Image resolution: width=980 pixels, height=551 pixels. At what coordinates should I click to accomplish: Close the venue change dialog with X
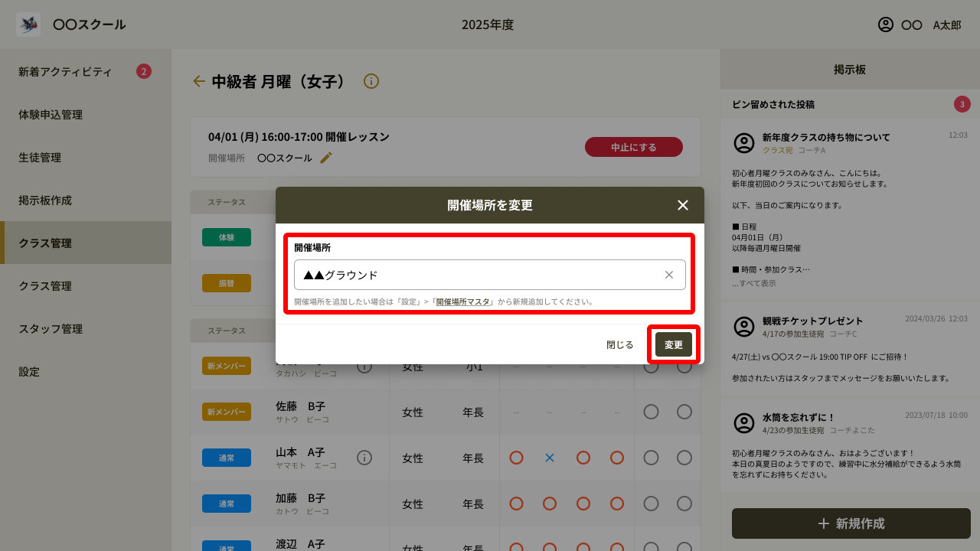(683, 205)
